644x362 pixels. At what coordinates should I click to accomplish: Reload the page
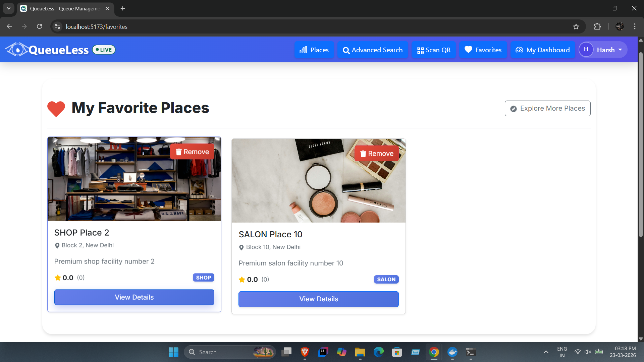coord(39,26)
